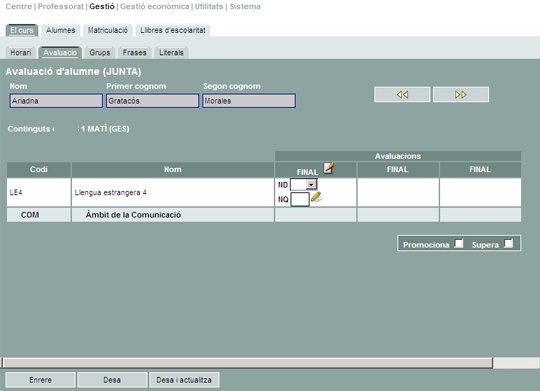Tick the Promociona checkbox
This screenshot has width=540, height=391.
(459, 243)
